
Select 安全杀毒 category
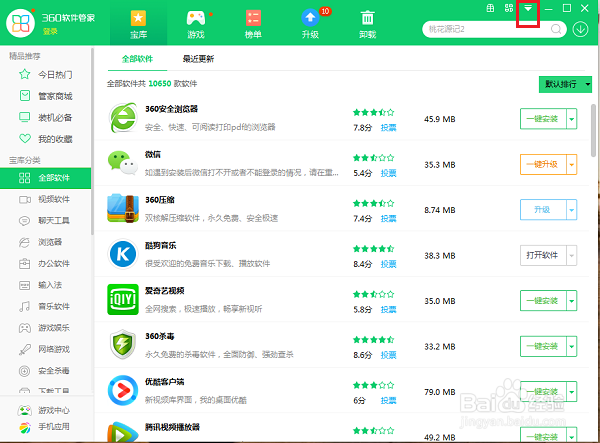click(46, 371)
